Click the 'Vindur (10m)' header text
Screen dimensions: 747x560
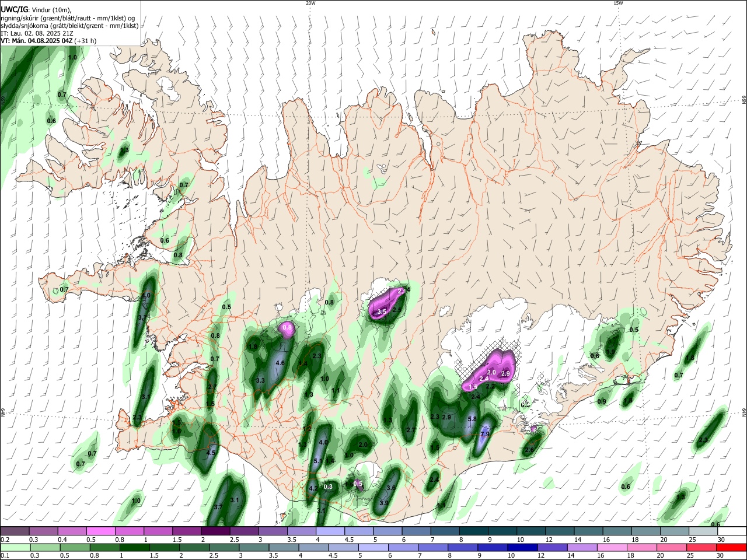coord(51,10)
